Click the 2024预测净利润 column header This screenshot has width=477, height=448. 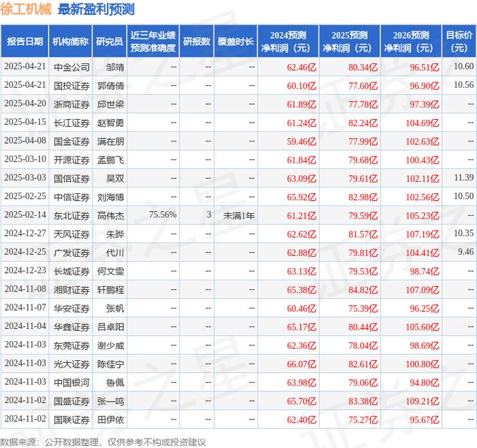tap(288, 42)
